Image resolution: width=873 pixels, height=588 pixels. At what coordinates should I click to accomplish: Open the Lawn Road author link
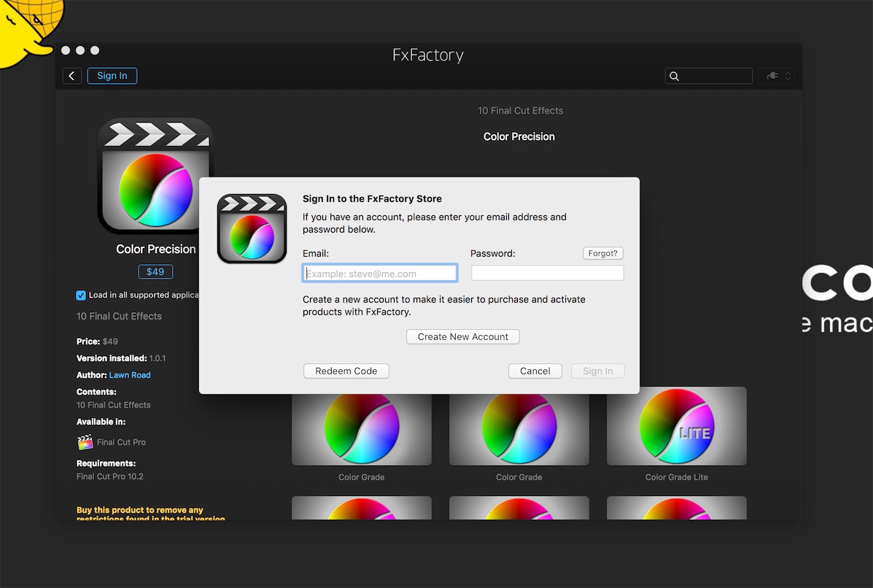[x=130, y=375]
